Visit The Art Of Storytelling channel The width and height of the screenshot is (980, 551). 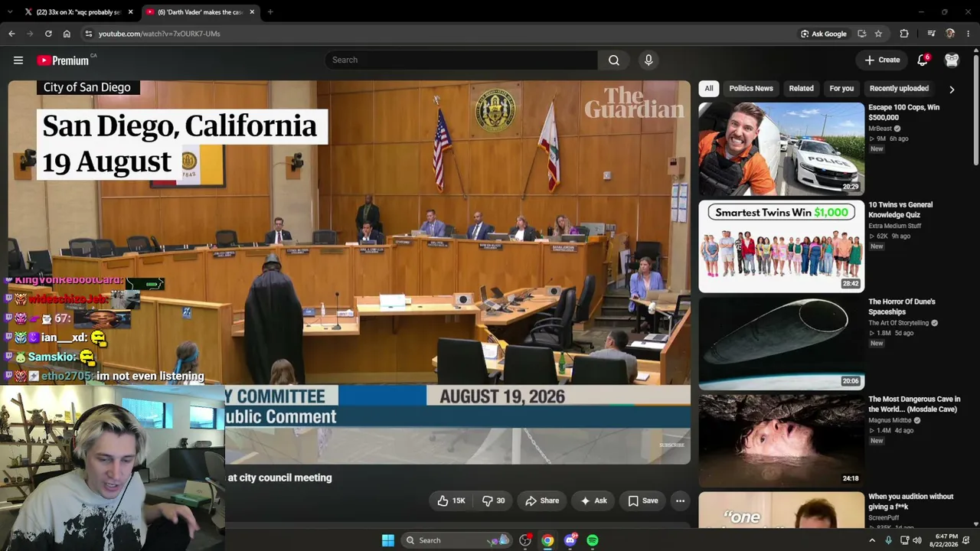coord(898,323)
